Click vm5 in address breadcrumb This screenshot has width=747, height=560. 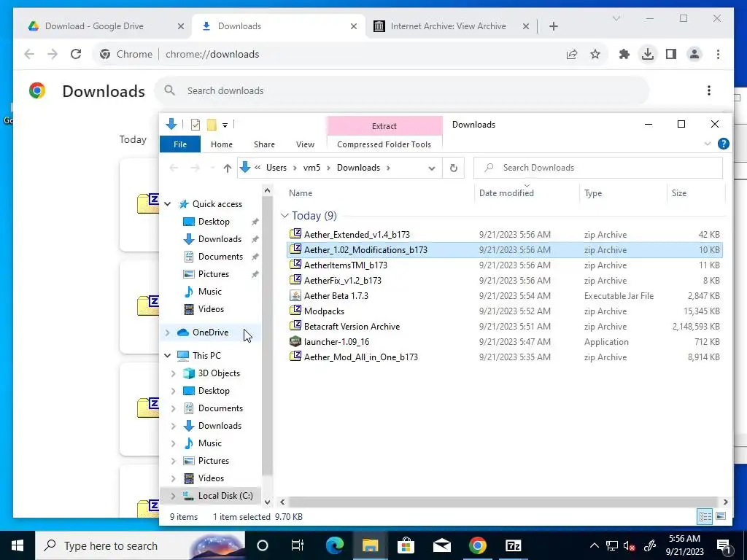click(311, 168)
